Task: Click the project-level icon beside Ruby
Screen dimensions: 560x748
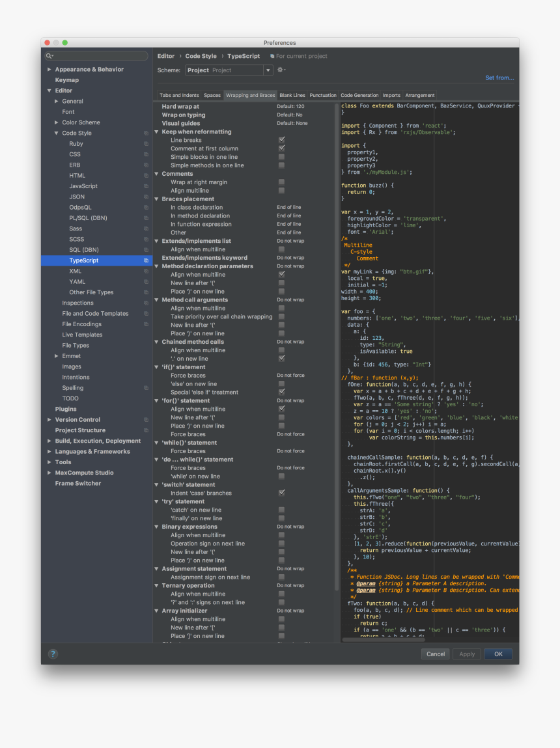Action: pos(147,144)
